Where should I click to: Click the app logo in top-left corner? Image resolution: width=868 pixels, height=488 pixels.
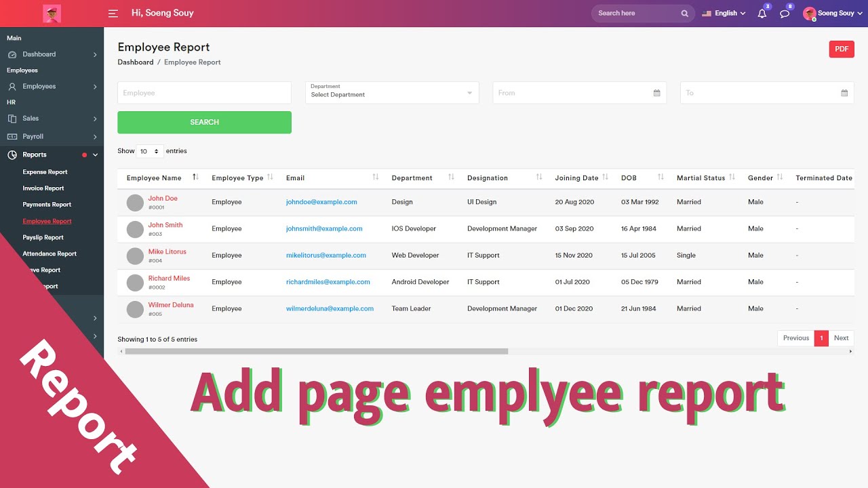pyautogui.click(x=52, y=13)
